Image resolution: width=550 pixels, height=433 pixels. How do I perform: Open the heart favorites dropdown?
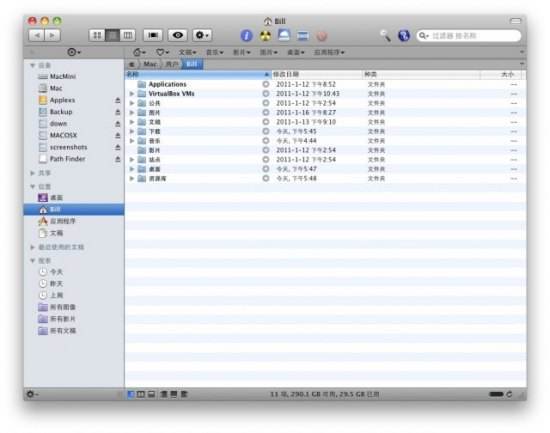click(162, 52)
